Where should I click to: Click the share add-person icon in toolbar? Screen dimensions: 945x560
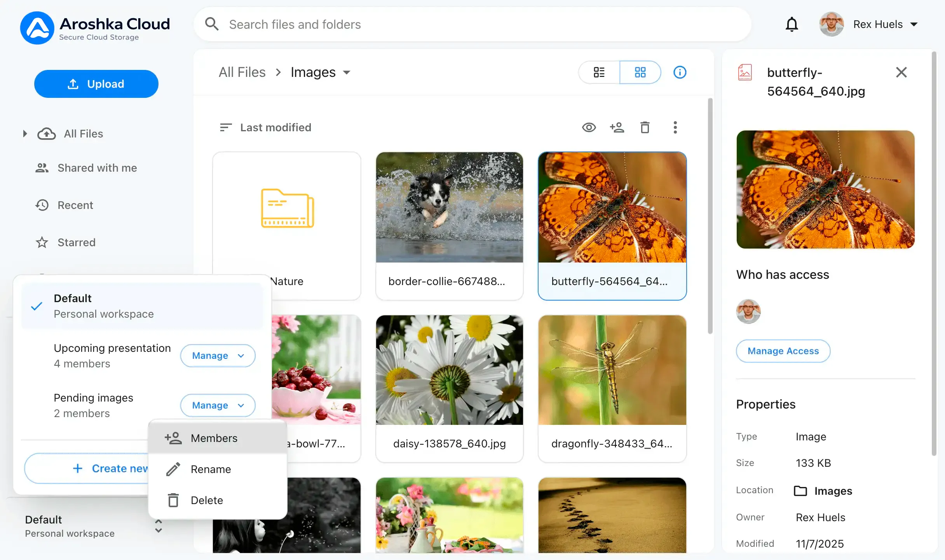pos(617,127)
